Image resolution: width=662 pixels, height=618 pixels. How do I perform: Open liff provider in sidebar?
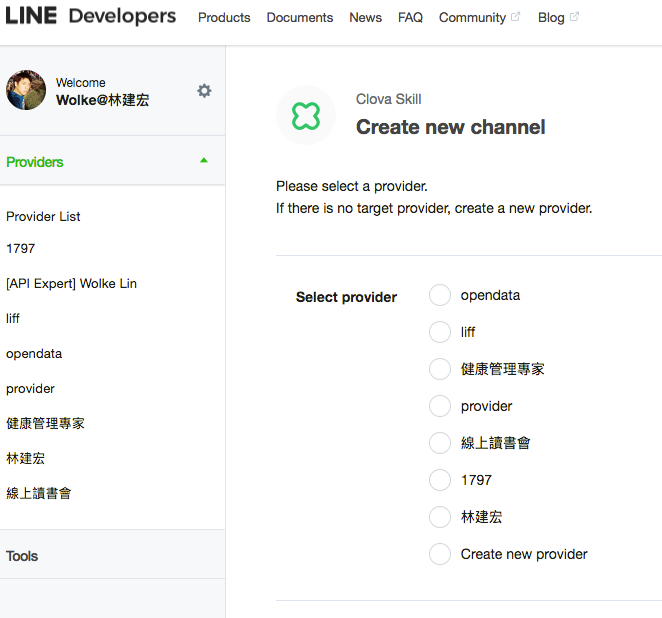coord(13,318)
